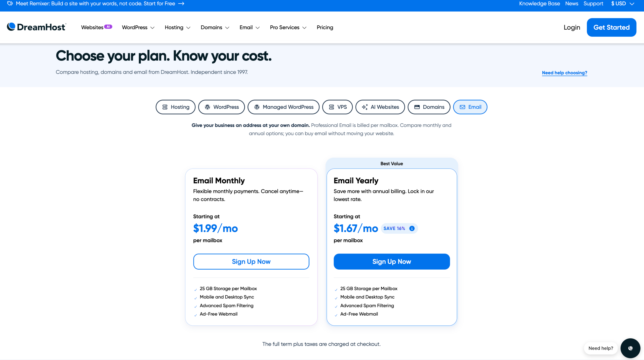
Task: Click the $1.99/mo price
Action: [216, 228]
